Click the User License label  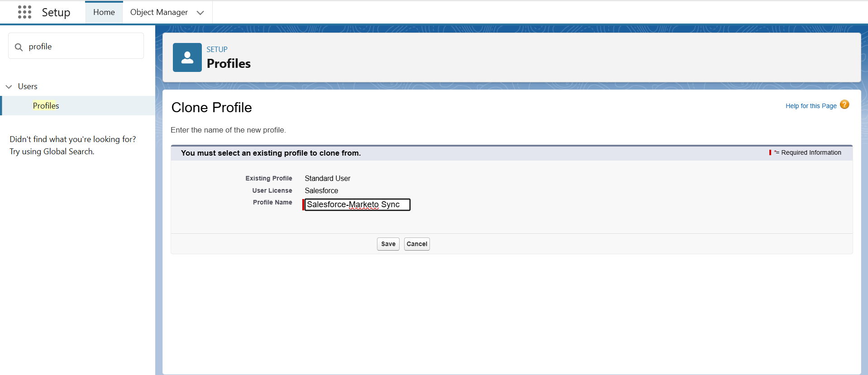272,190
